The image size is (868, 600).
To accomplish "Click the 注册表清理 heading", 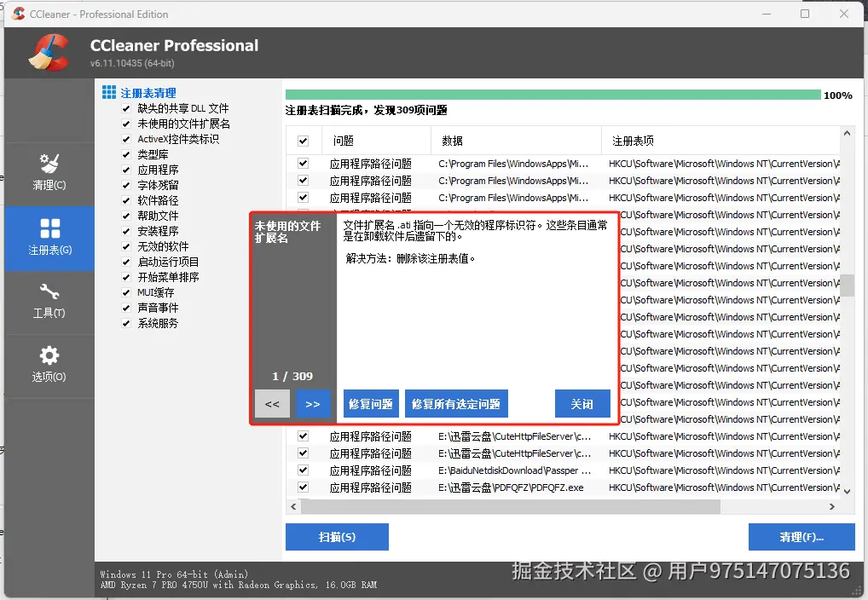I will (x=148, y=93).
